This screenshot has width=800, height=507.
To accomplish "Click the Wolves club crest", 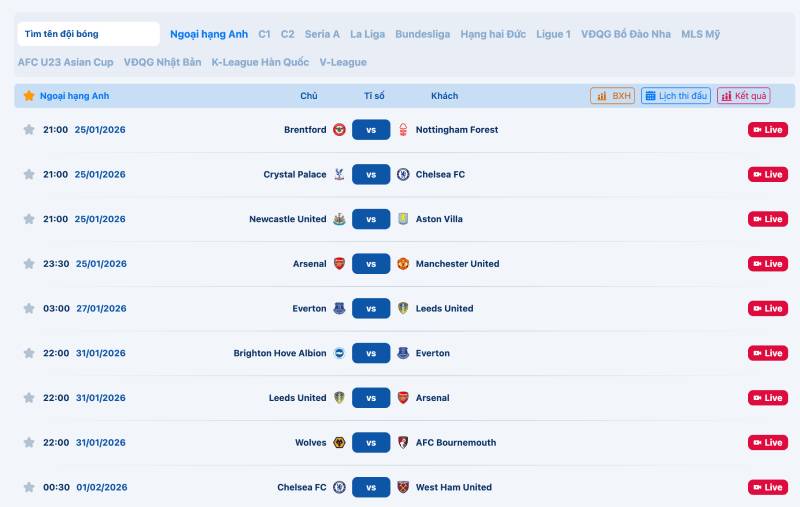I will click(339, 442).
